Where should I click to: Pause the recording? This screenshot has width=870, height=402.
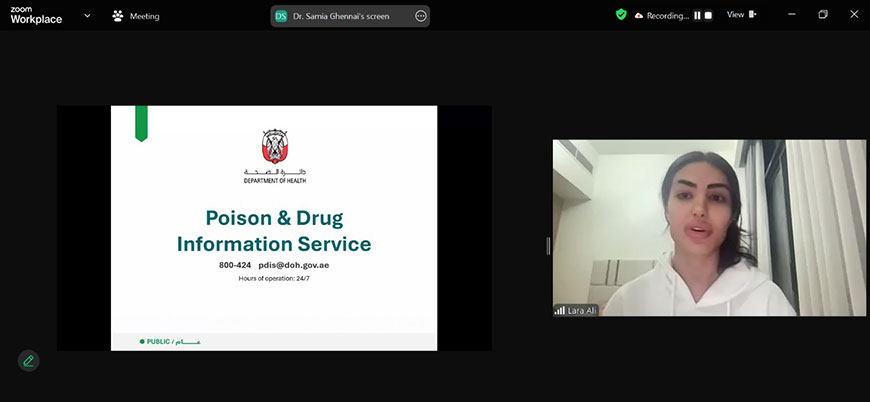pos(697,16)
